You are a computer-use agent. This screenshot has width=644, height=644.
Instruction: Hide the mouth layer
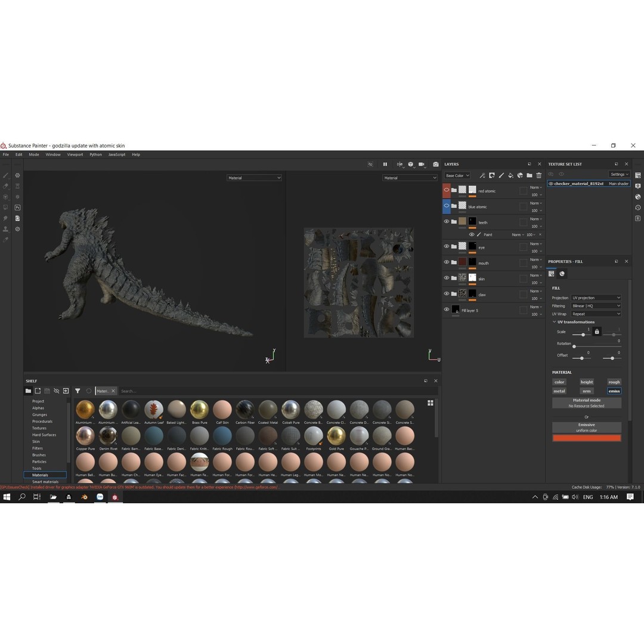coord(447,262)
